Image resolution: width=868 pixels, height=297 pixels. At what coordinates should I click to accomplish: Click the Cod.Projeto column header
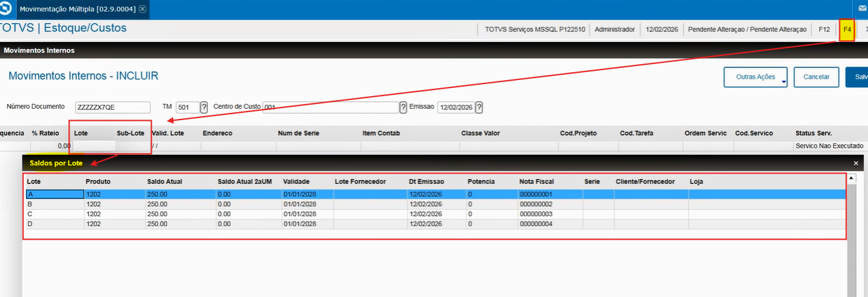579,133
